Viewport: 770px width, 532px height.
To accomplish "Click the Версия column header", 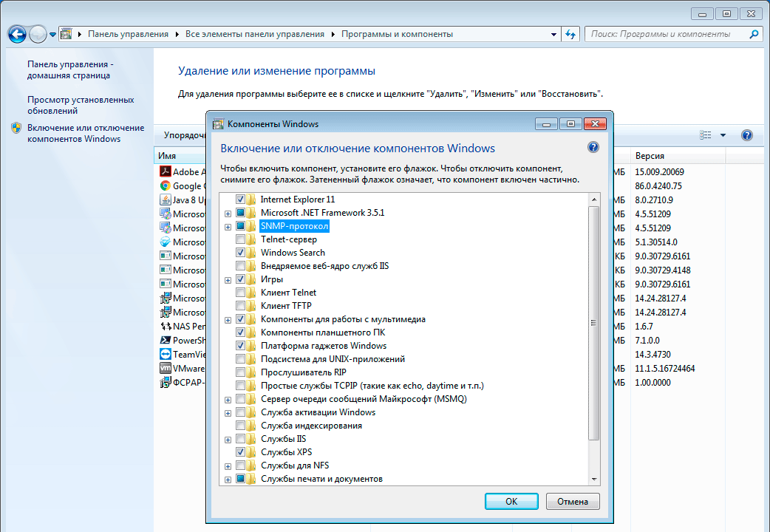I will click(x=650, y=156).
